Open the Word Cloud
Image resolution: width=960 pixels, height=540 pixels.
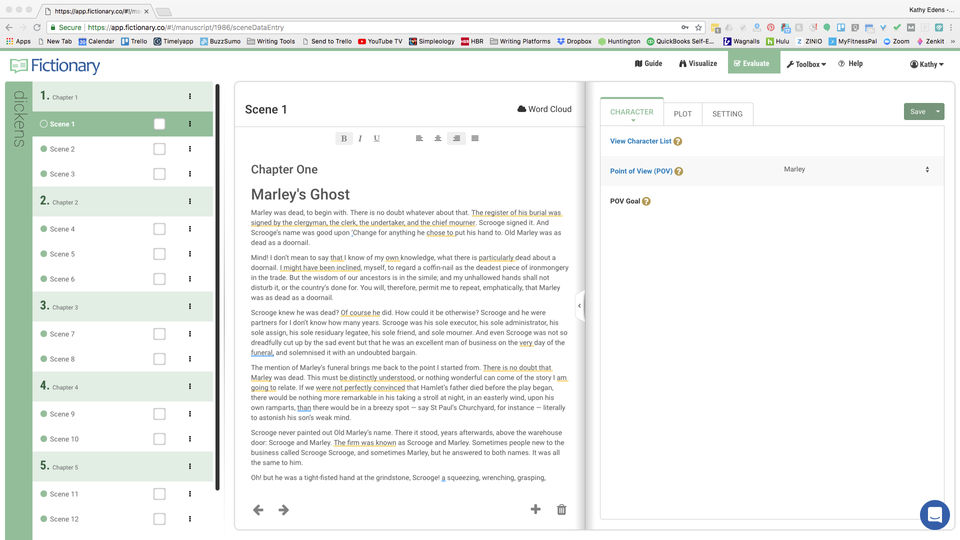pos(544,109)
